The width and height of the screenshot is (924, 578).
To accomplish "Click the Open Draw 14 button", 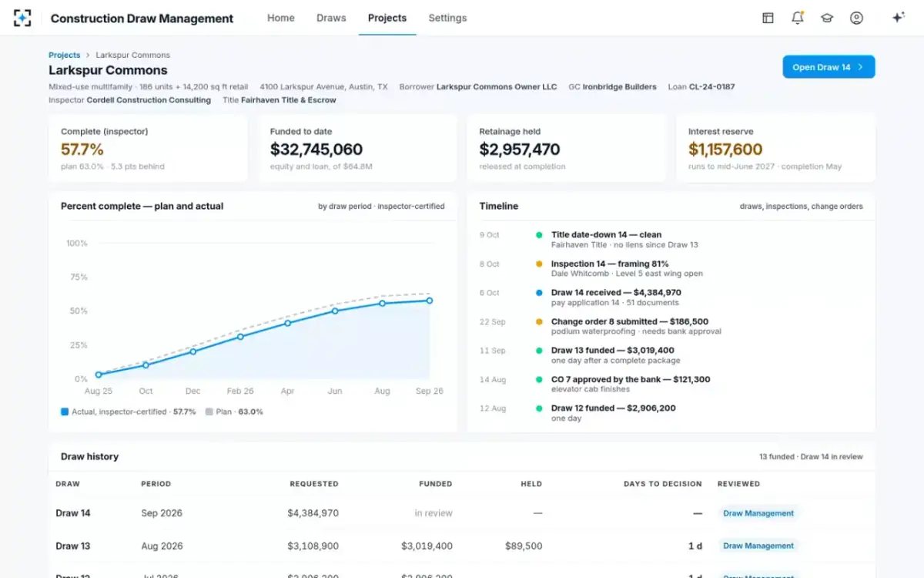I will tap(829, 67).
